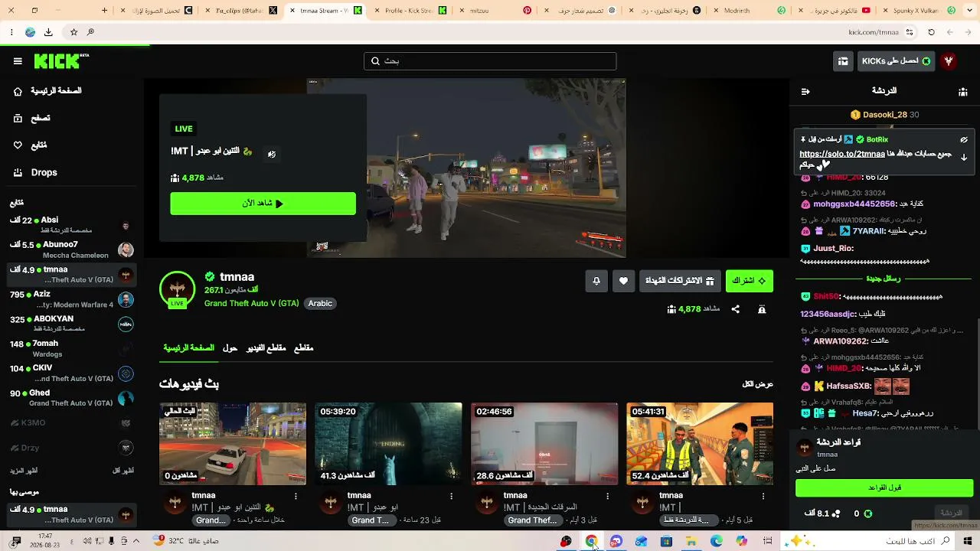Open options menu for the 02:46:56 video

pos(608,496)
